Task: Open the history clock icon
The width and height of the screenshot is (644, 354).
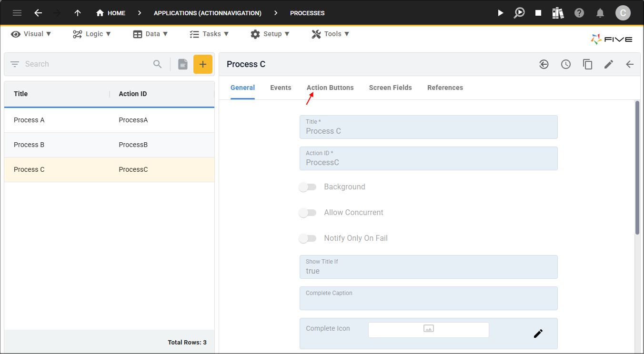Action: pyautogui.click(x=565, y=64)
